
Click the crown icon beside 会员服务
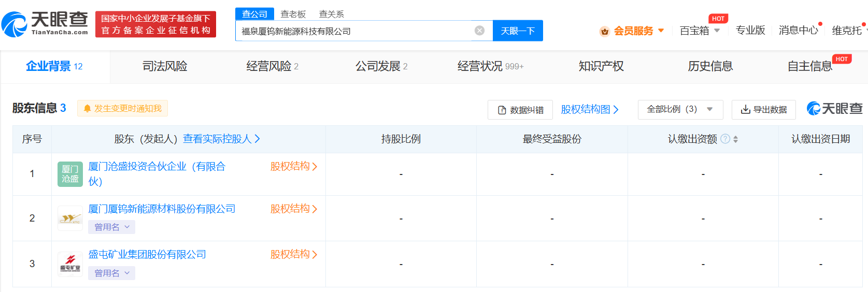pyautogui.click(x=604, y=31)
